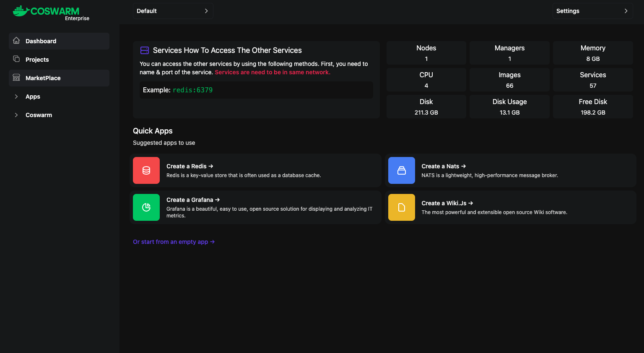The height and width of the screenshot is (353, 644).
Task: Click the Managers stat card
Action: [509, 53]
